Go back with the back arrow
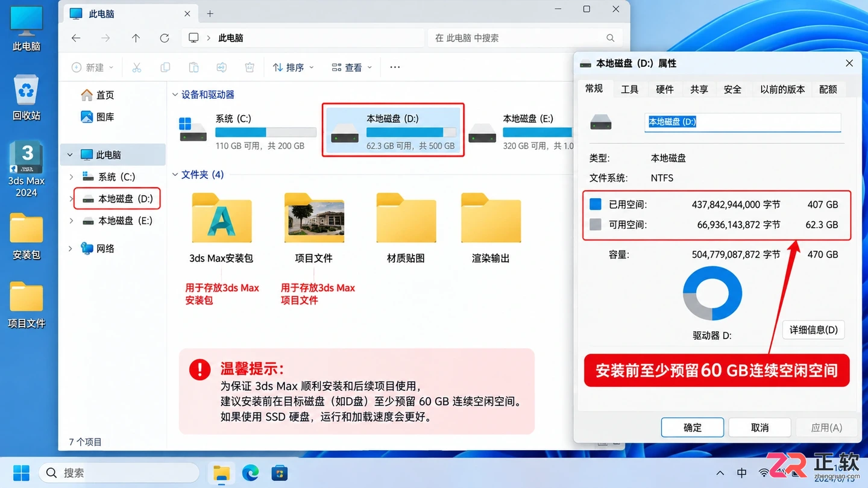 click(76, 38)
